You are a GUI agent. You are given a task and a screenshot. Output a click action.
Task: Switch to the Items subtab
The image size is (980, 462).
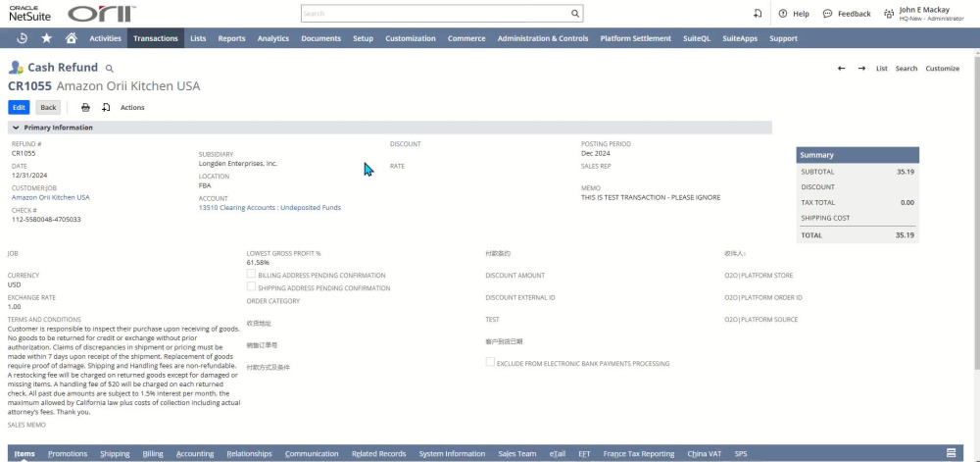[x=24, y=454]
